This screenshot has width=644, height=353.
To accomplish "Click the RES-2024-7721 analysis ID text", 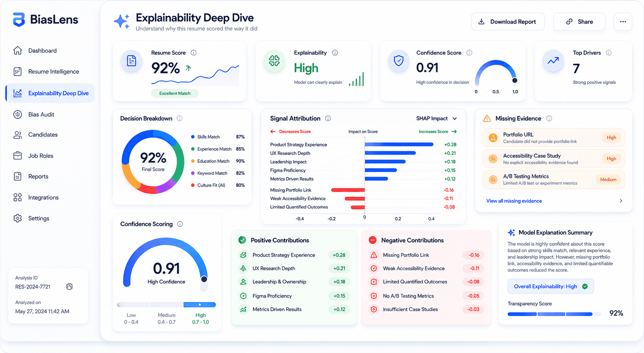I will click(x=33, y=287).
